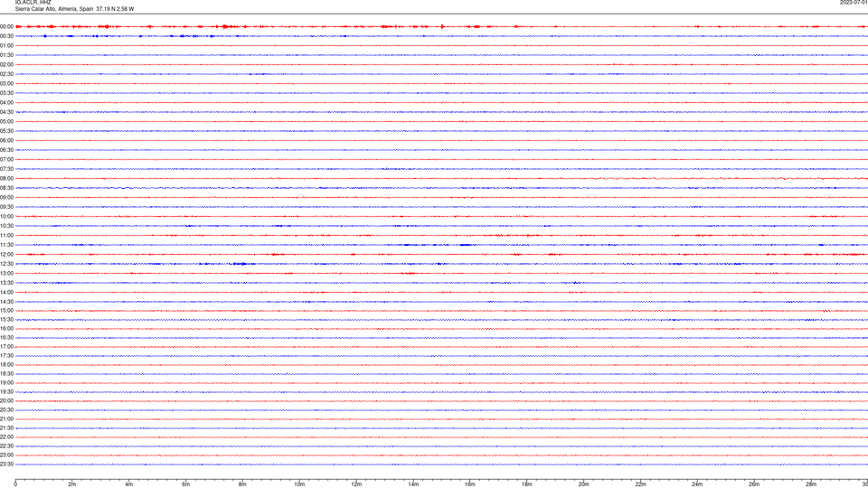868x488 pixels.
Task: Click the 2m tick label on the time axis
Action: 72,484
